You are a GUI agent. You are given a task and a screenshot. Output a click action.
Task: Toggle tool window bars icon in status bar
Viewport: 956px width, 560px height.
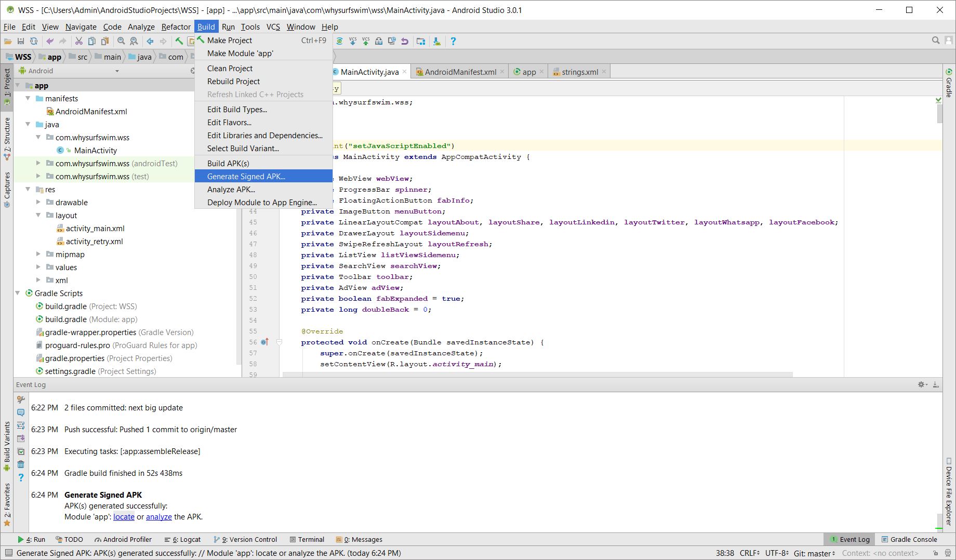pyautogui.click(x=8, y=553)
